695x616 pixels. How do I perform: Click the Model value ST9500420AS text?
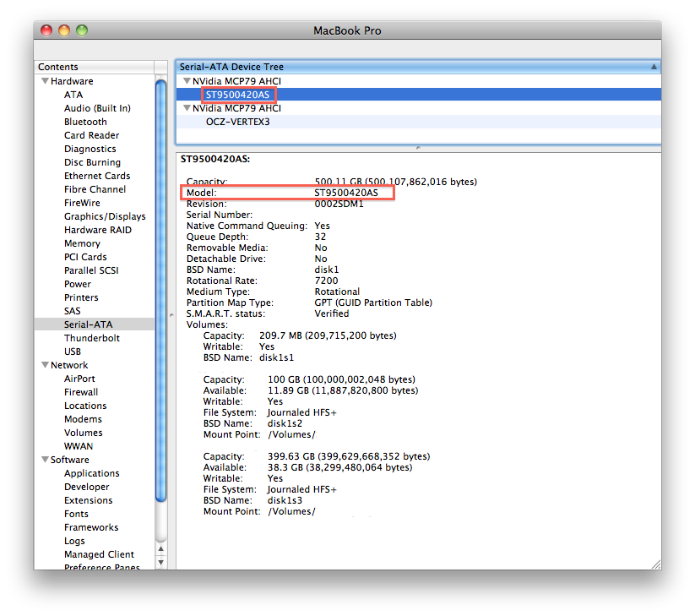[x=346, y=193]
